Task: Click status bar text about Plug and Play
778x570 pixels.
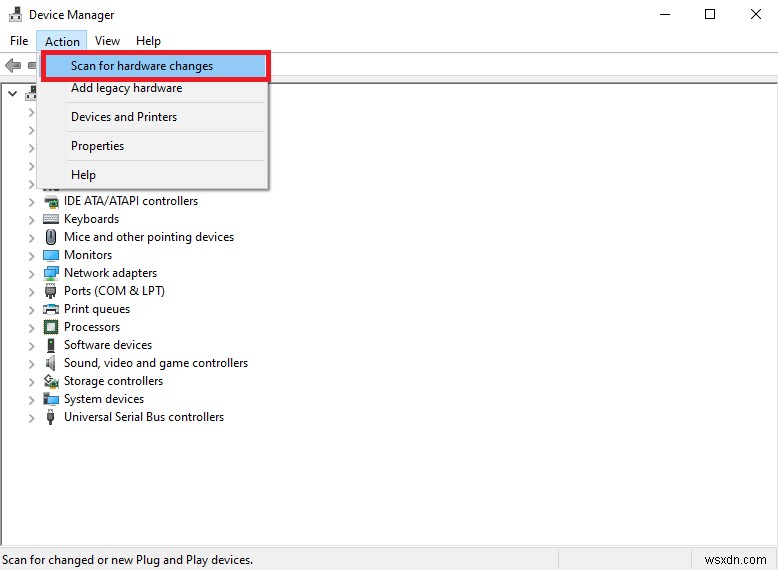Action: [128, 560]
